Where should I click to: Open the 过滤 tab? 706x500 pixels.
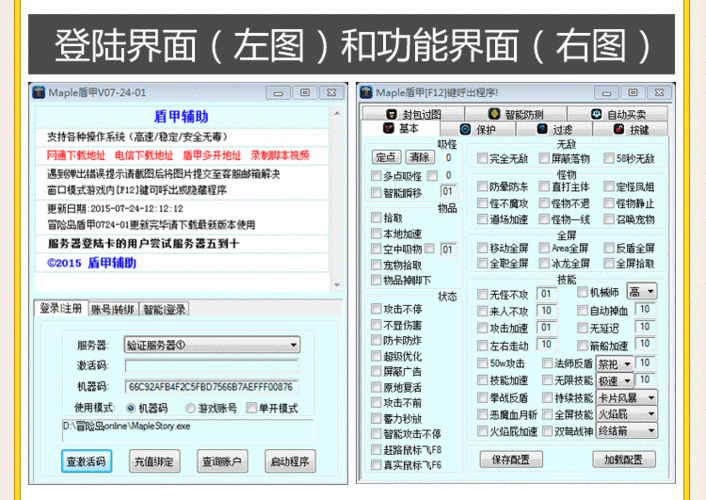point(554,130)
